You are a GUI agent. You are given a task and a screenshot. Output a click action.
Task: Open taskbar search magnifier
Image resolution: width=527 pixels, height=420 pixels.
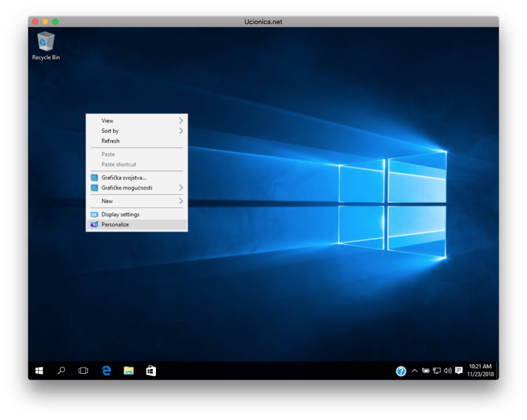(61, 371)
